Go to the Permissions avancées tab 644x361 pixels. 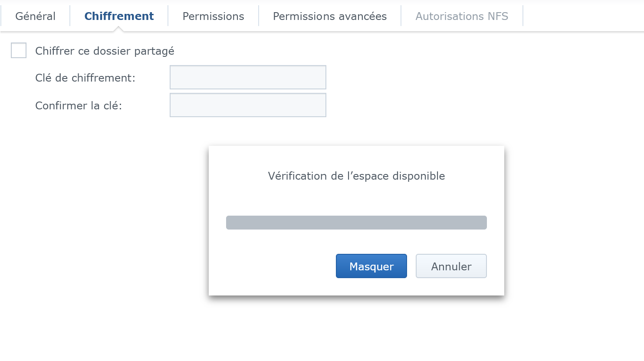[329, 16]
